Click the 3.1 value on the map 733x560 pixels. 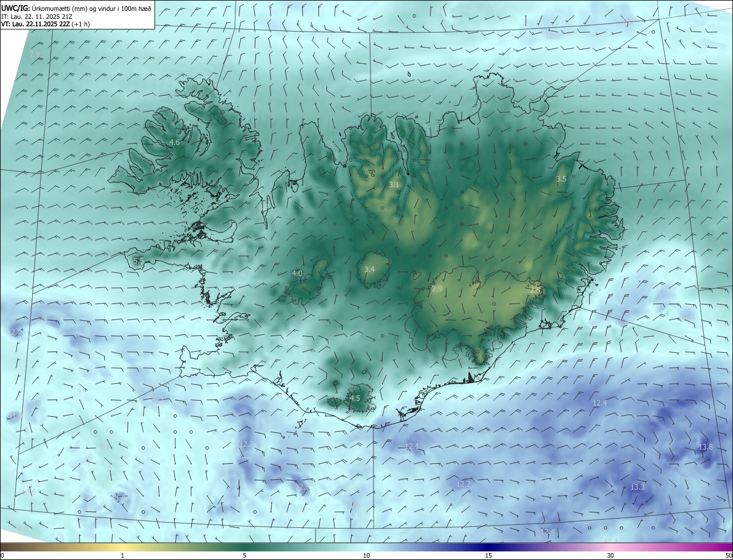click(394, 185)
